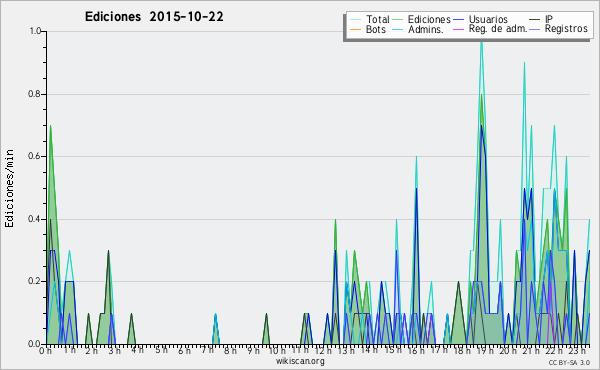Click the magenta Reg. de adm. legend swatch
600x370 pixels.
458,29
